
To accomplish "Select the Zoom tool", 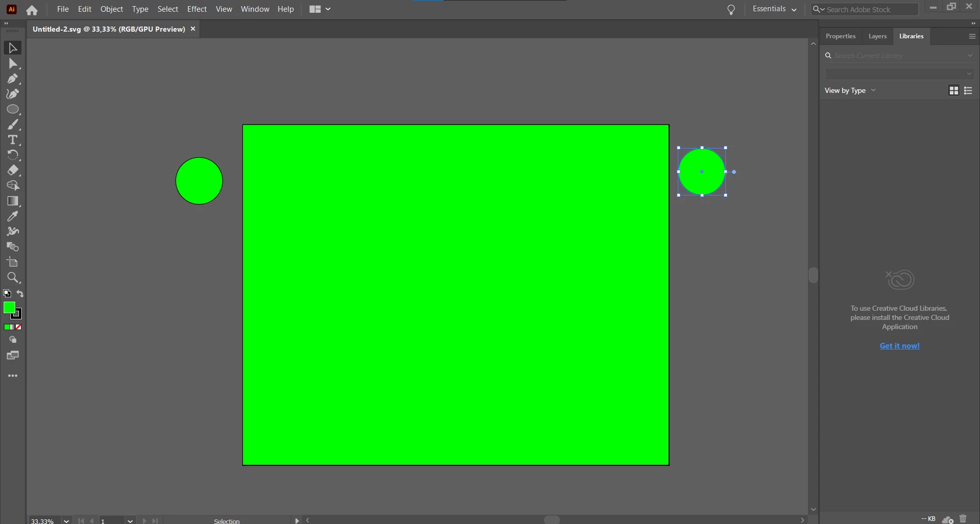I will coord(13,278).
